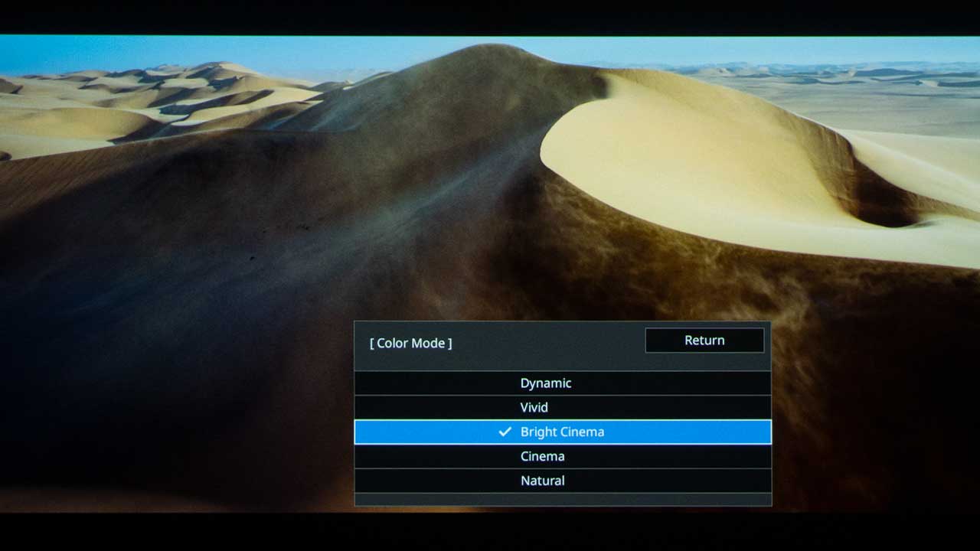Click the top black letterbox bar
Viewport: 980px width, 551px height.
point(490,17)
